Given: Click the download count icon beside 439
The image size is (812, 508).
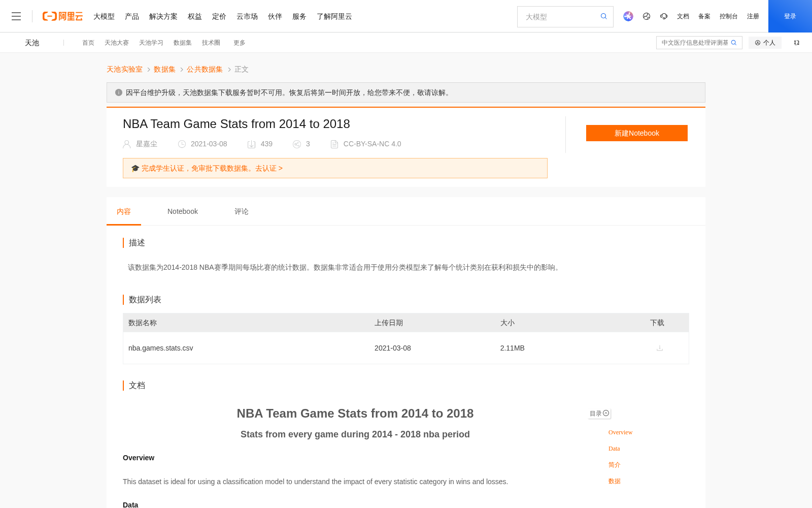Looking at the screenshot, I should point(251,144).
